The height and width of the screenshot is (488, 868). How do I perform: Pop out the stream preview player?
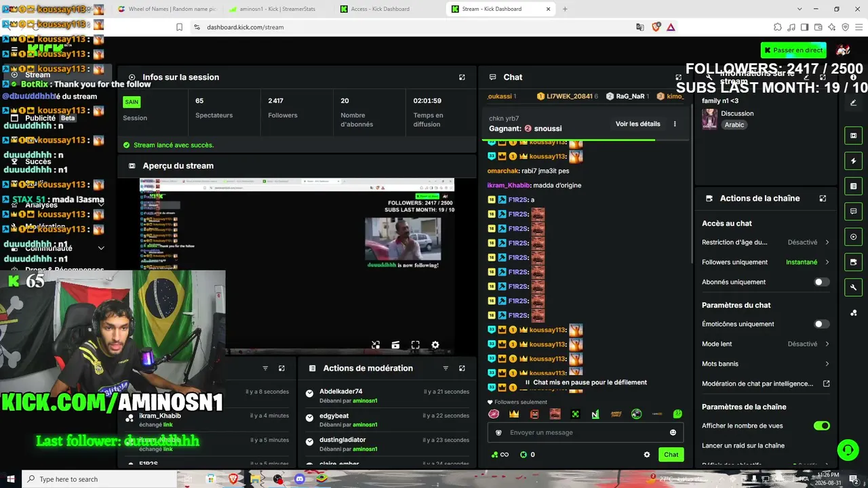coord(376,345)
